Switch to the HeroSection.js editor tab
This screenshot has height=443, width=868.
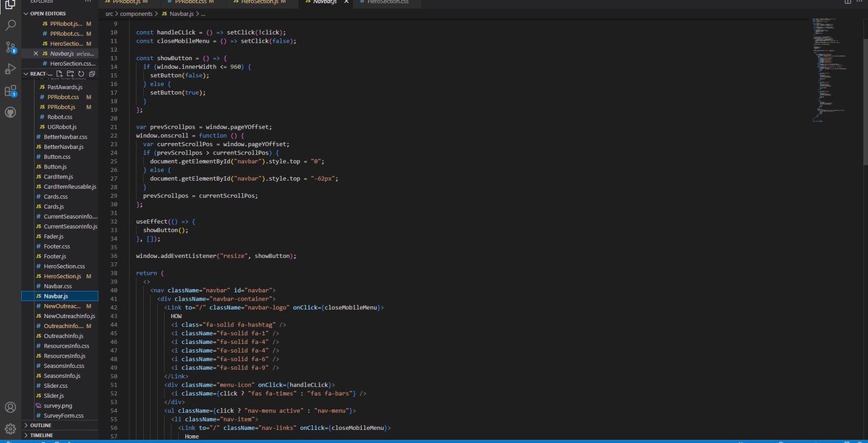tap(263, 2)
